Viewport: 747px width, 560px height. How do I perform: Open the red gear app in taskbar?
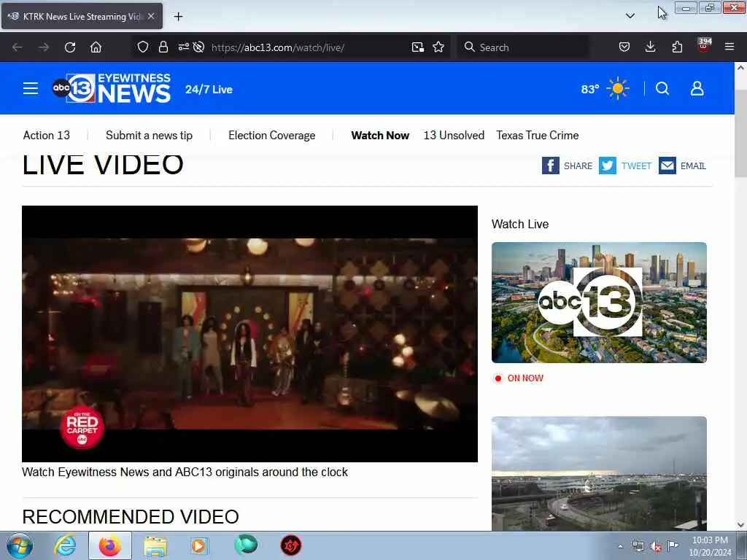tap(290, 545)
